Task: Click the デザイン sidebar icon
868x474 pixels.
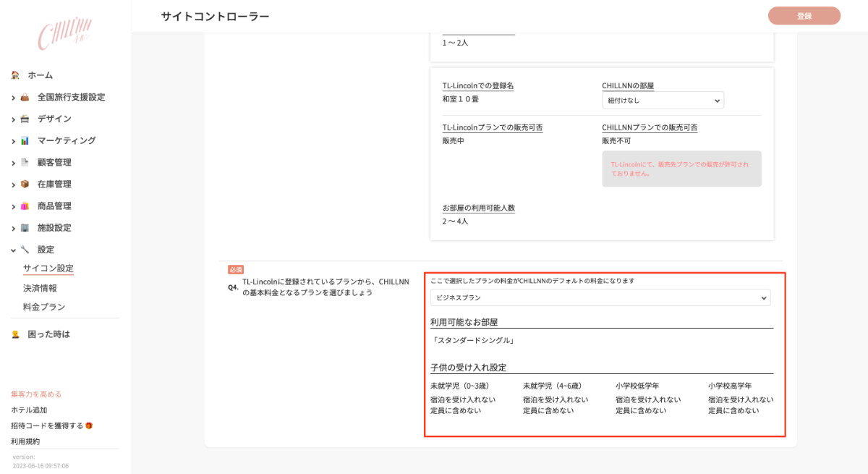Action: coord(25,119)
